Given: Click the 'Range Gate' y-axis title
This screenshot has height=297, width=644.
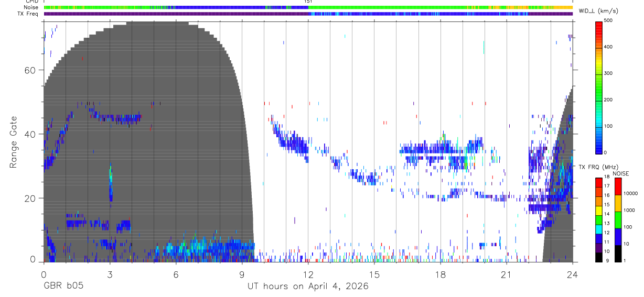Looking at the screenshot, I should pyautogui.click(x=13, y=142).
